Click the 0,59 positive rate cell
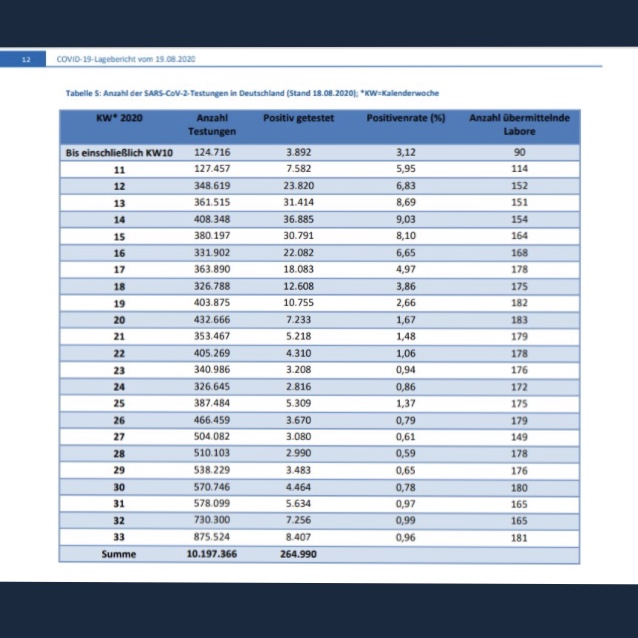This screenshot has height=638, width=638. click(405, 453)
